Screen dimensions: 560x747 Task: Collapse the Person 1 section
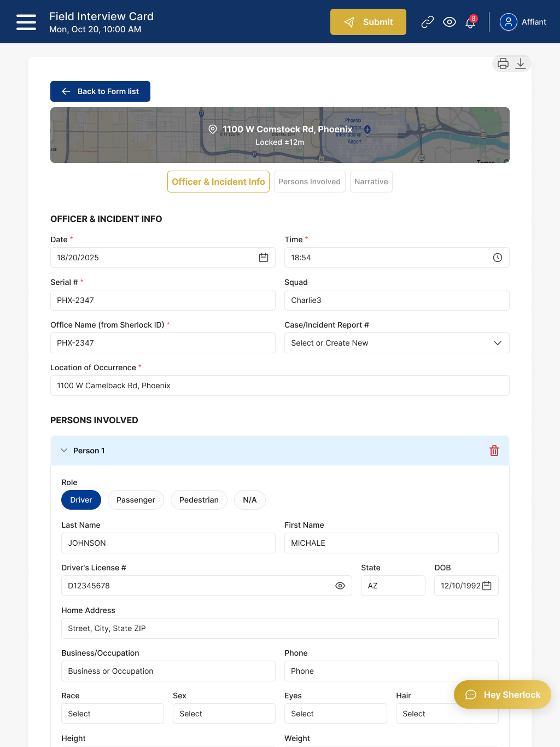[64, 450]
